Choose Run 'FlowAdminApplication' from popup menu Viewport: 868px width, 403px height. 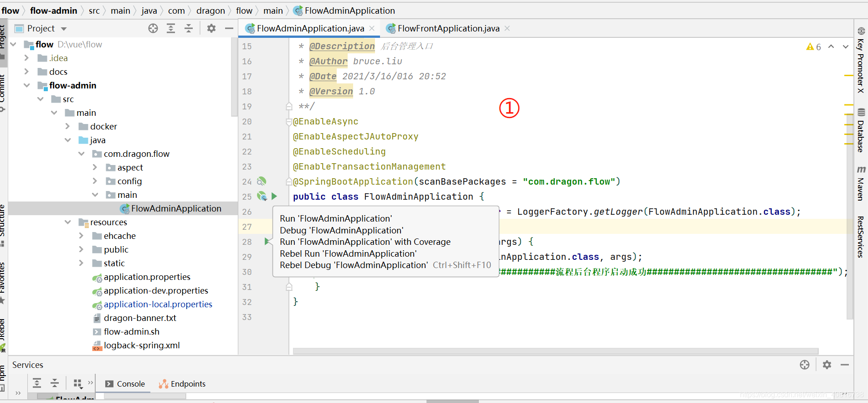click(336, 218)
